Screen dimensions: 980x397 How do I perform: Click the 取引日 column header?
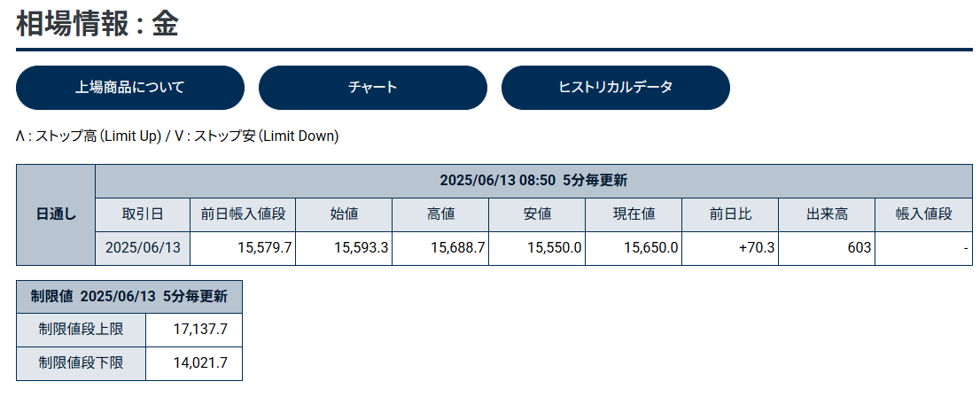(x=143, y=214)
